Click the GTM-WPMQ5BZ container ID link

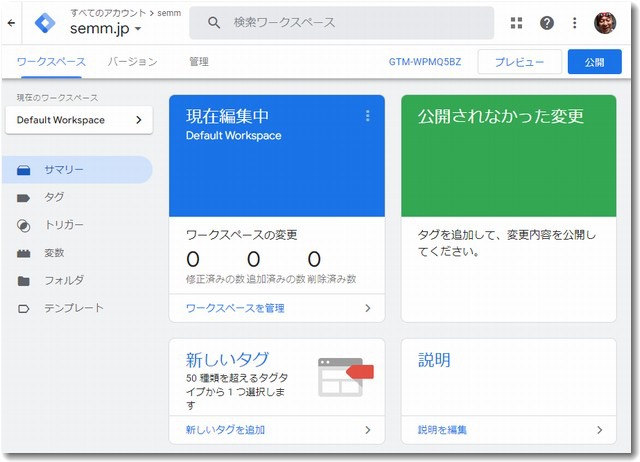[424, 62]
